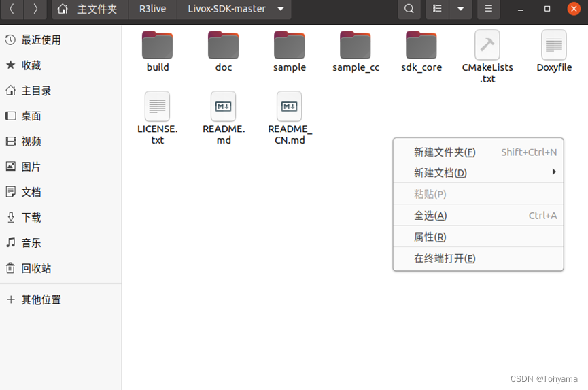Screen dimensions: 588x390
Task: Click the home icon in the path bar
Action: [63, 9]
